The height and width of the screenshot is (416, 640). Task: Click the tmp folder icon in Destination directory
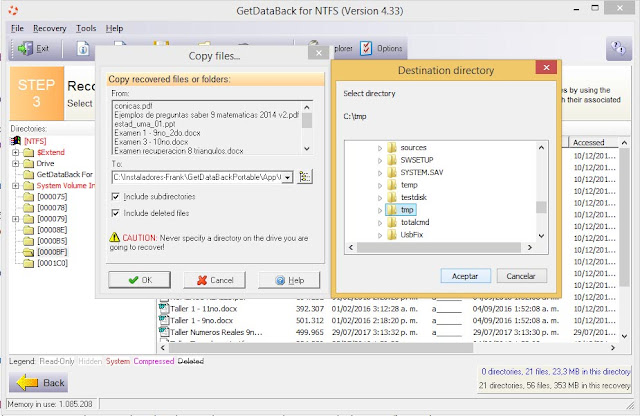coord(392,210)
